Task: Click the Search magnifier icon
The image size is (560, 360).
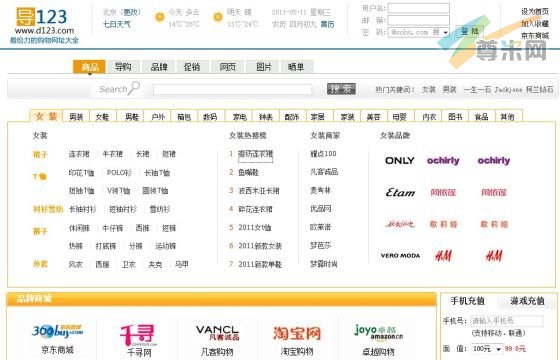Action: click(134, 88)
